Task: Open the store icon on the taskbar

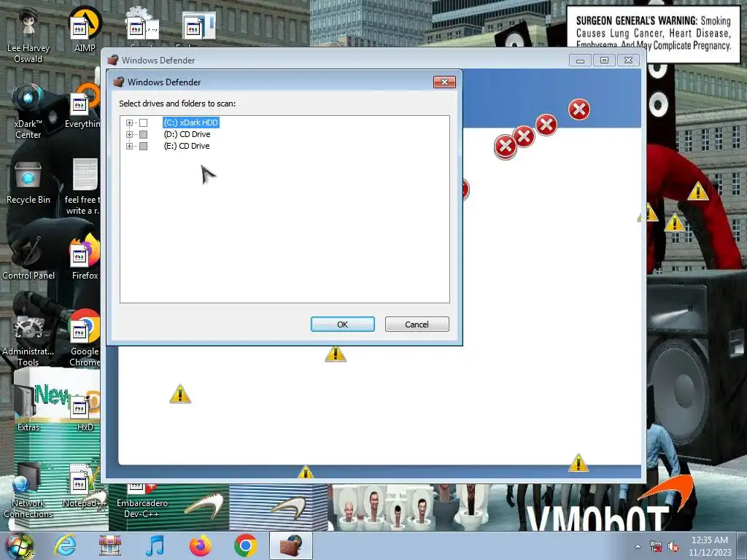Action: [x=110, y=545]
